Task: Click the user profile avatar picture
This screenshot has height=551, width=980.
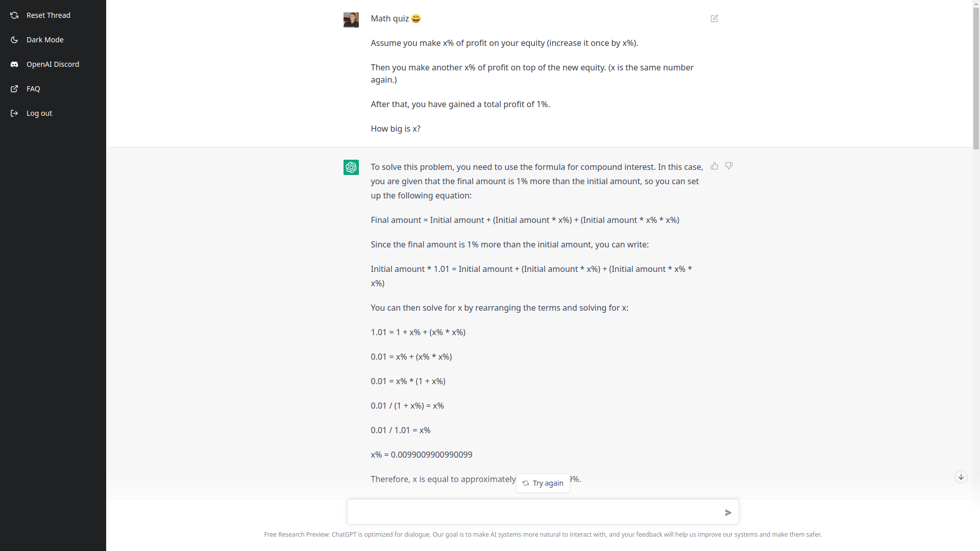Action: click(351, 20)
